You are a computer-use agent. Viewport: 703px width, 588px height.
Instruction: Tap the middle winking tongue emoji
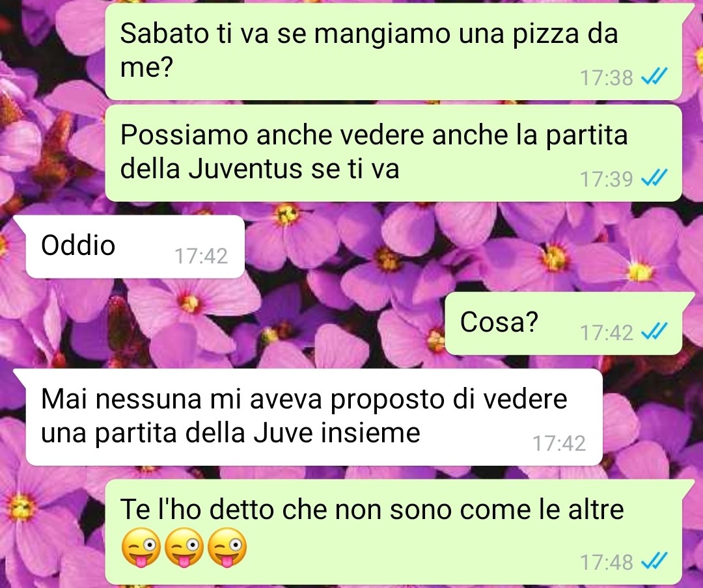click(184, 547)
